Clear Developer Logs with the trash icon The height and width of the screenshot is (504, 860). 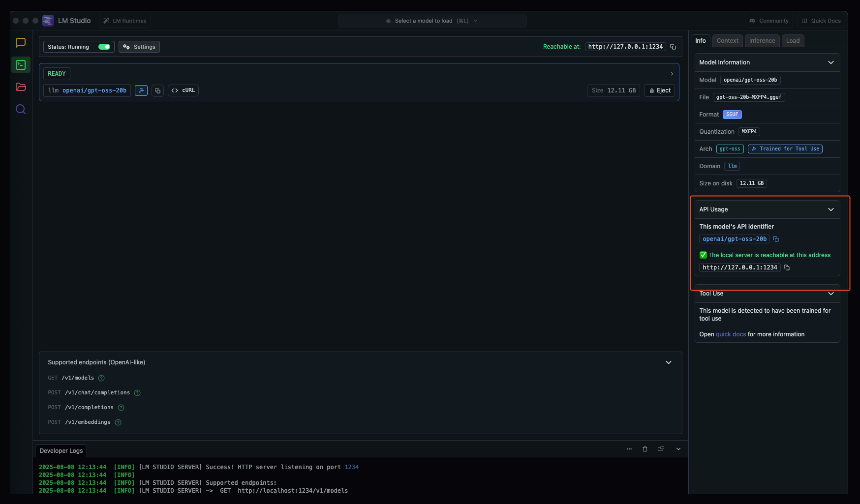click(x=645, y=449)
